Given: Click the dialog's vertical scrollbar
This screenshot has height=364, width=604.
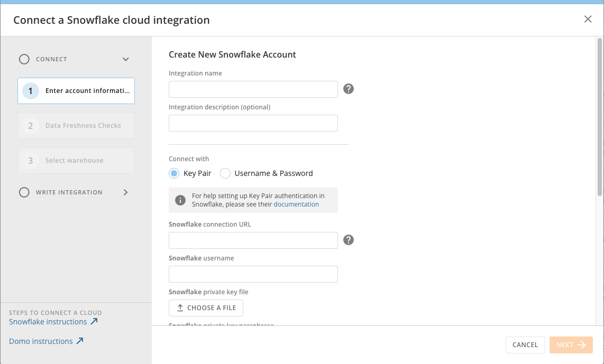Looking at the screenshot, I should [599, 116].
